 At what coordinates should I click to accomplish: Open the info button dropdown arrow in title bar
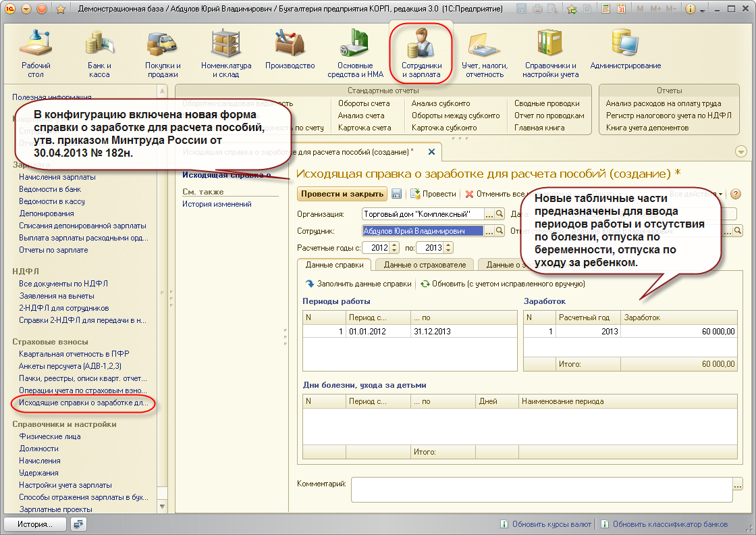703,10
